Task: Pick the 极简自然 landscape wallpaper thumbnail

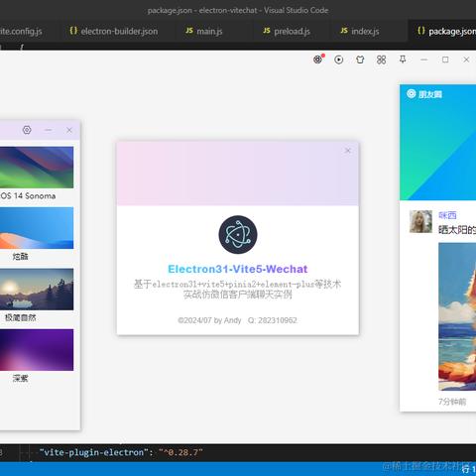Action: click(37, 289)
